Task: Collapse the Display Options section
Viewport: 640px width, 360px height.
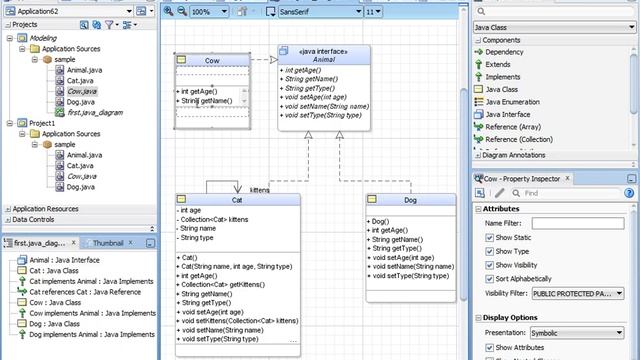Action: 478,318
